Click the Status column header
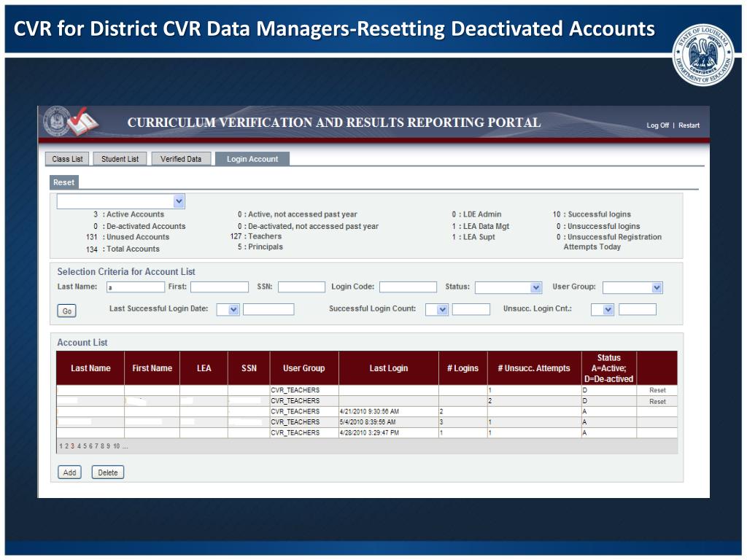This screenshot has width=747, height=560. (609, 368)
